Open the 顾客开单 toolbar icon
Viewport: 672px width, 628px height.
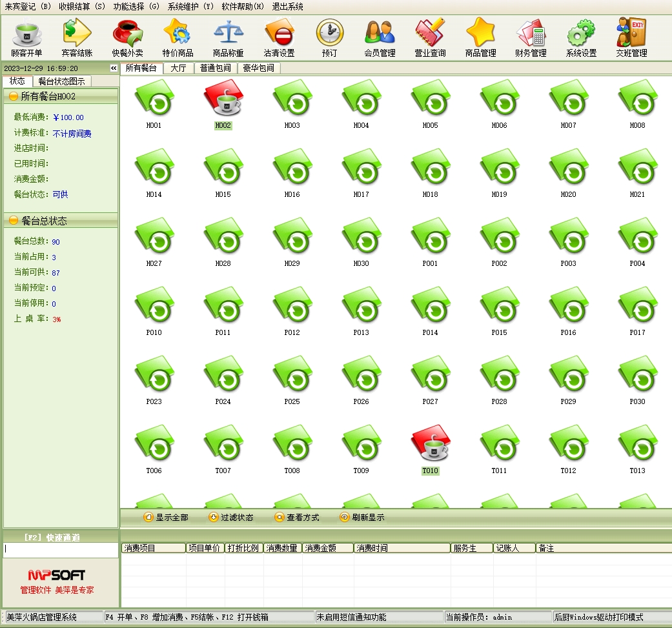click(x=27, y=38)
